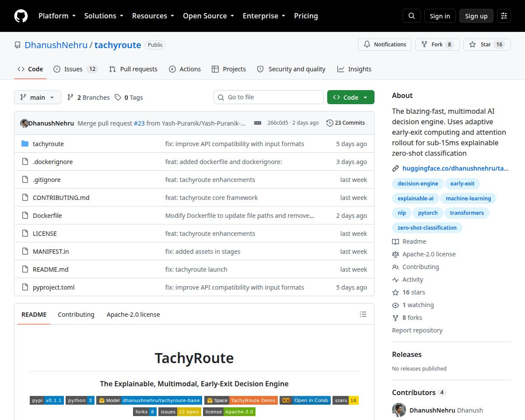Open the Issues tab
This screenshot has height=420, width=525.
76,69
